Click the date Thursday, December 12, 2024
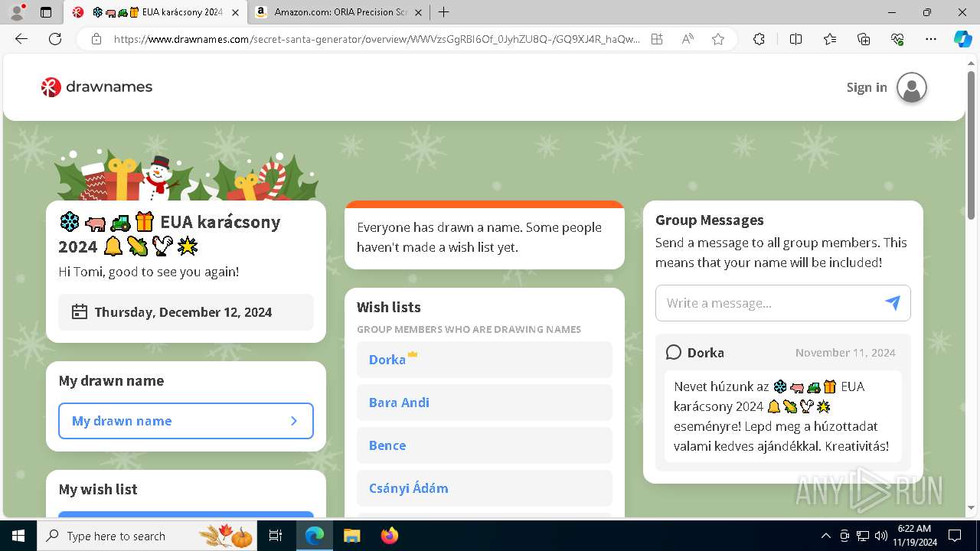 click(x=184, y=312)
